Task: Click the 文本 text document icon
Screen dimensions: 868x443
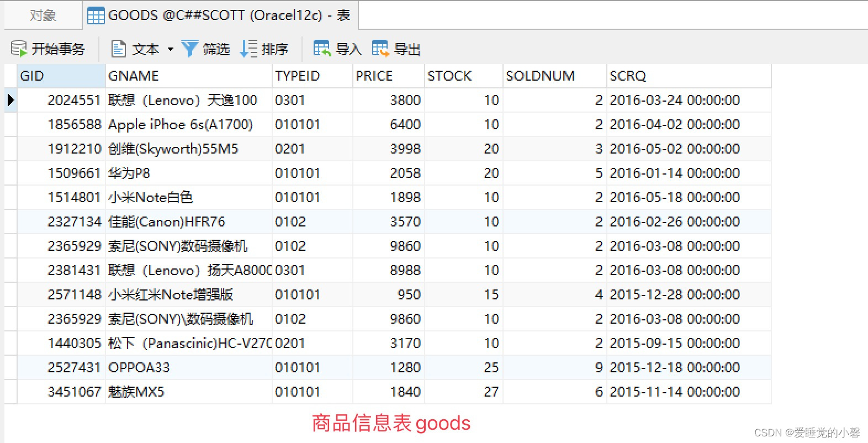Action: [118, 49]
